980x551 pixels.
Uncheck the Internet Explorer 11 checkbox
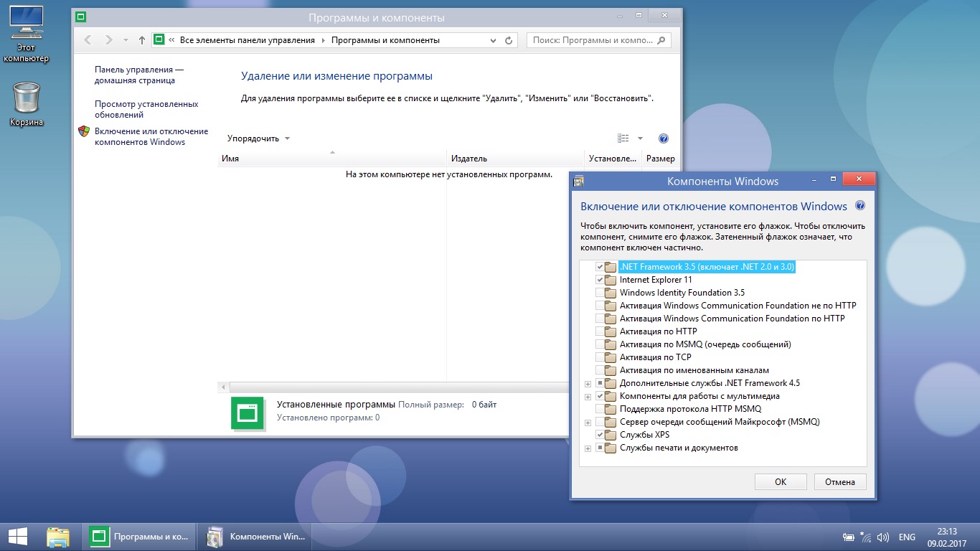click(600, 280)
